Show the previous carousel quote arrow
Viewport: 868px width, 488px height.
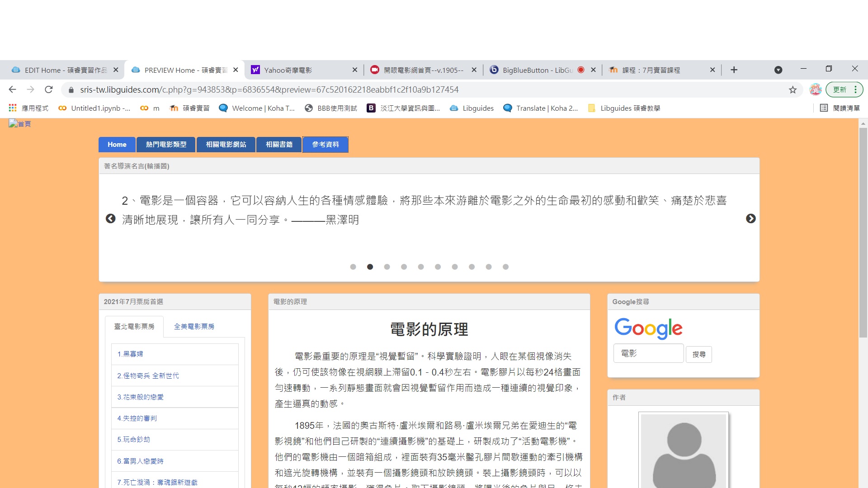[110, 219]
